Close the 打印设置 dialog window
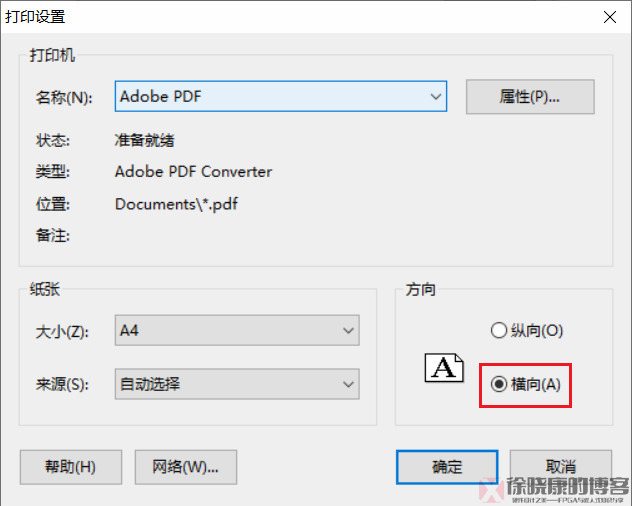Screen dimensions: 632x506 (x=609, y=15)
